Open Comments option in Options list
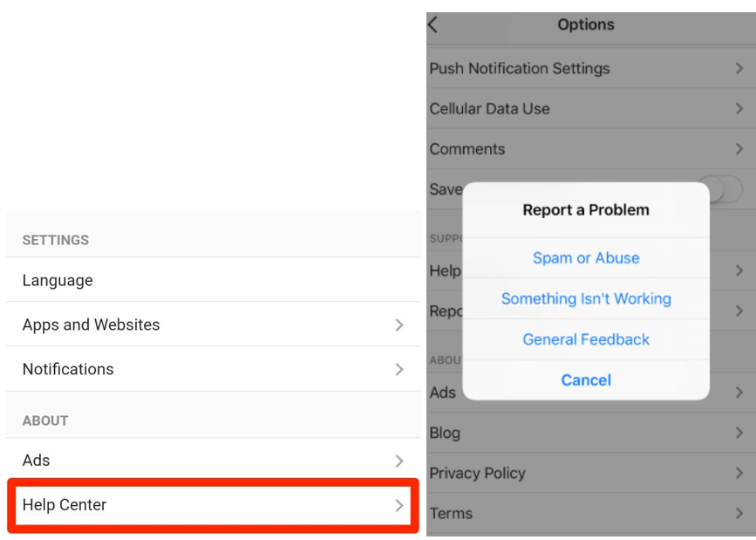This screenshot has width=756, height=540. 591,148
